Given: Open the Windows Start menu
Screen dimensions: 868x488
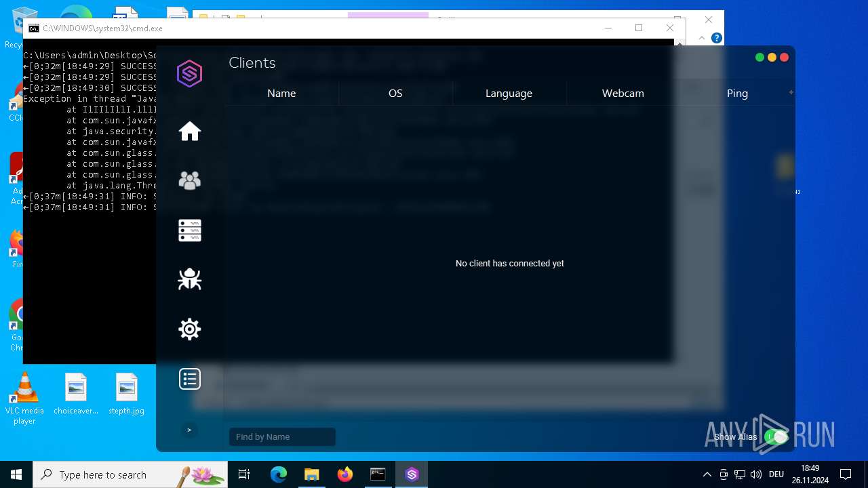Looking at the screenshot, I should point(16,474).
